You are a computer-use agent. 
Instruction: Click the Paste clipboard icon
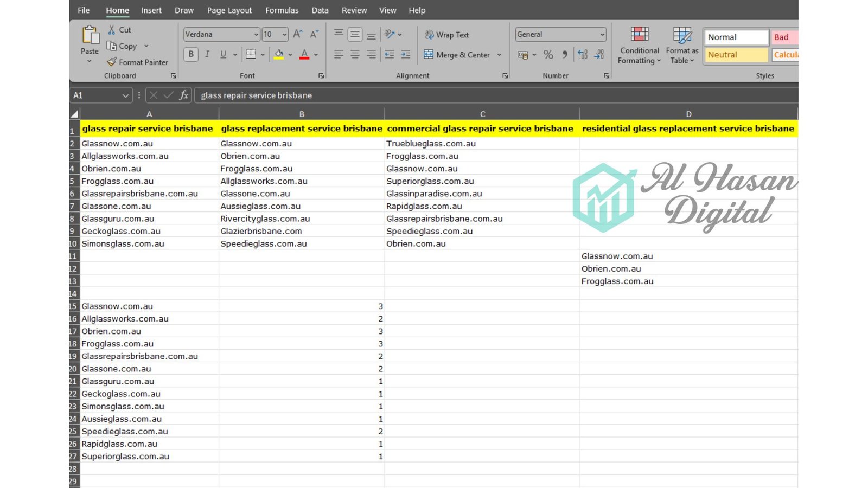(90, 35)
